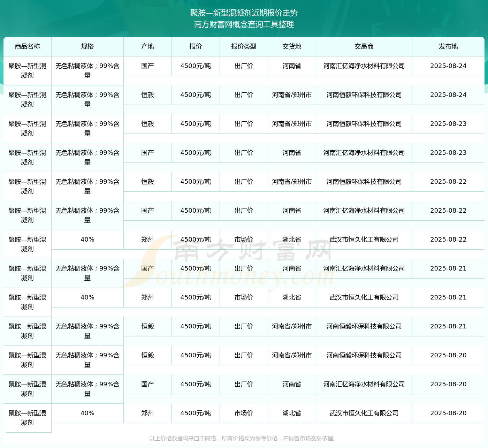The height and width of the screenshot is (448, 488).
Task: Click 河南省 in the 2025-08-23 row
Action: [x=292, y=153]
